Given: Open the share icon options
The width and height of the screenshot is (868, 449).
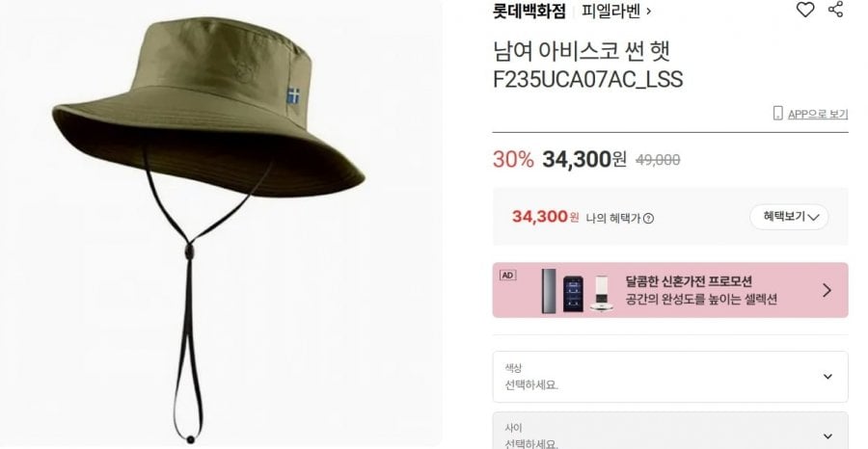Looking at the screenshot, I should tap(836, 9).
